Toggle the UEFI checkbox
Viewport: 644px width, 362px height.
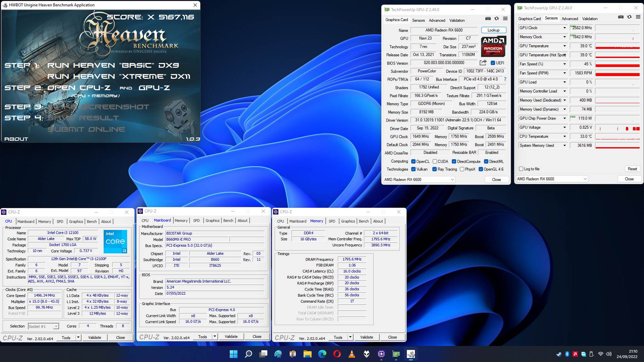493,63
